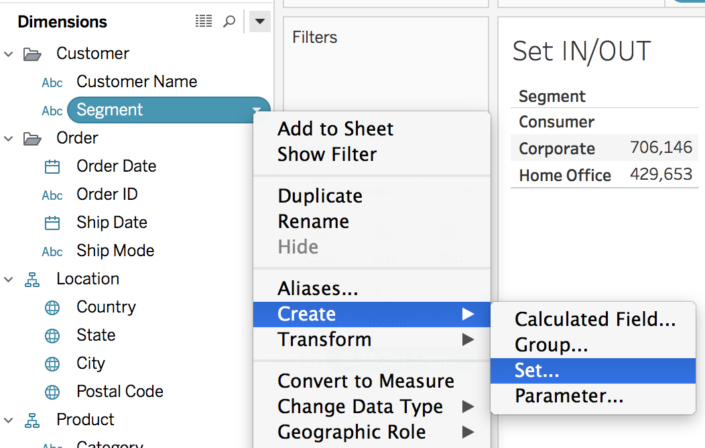The height and width of the screenshot is (448, 705).
Task: Click the folder icon next to Customer
Action: click(x=32, y=54)
